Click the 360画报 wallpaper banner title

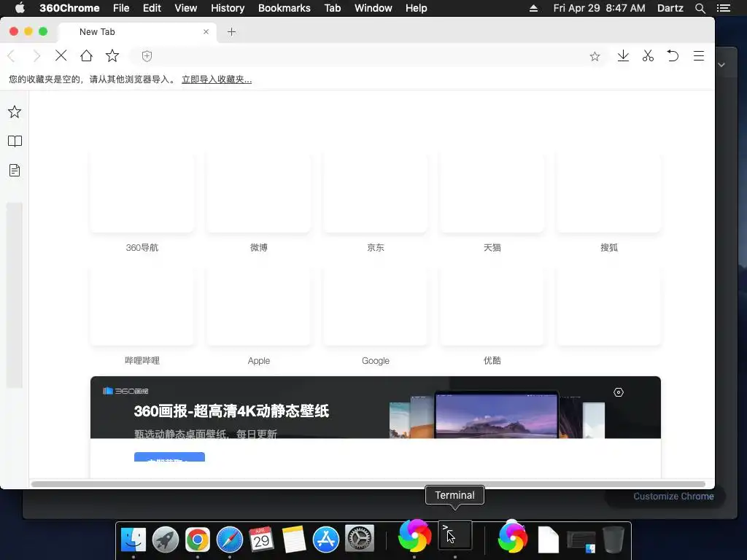point(231,411)
